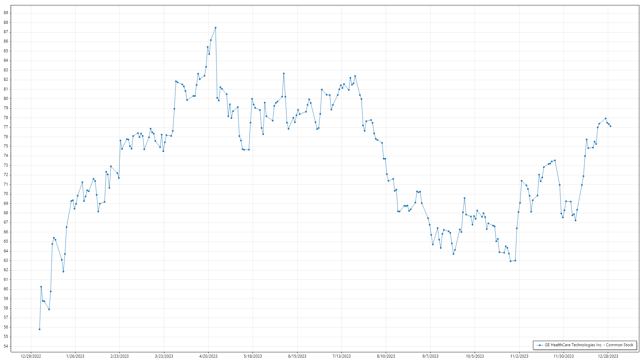Select the 4/20/2023 x-axis date label
Screen dimensions: 644x362
click(208, 356)
